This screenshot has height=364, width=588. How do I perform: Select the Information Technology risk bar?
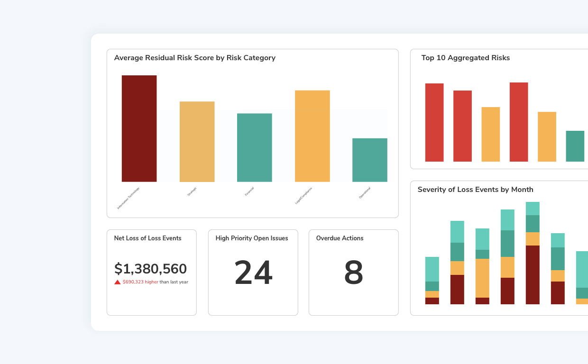(139, 128)
